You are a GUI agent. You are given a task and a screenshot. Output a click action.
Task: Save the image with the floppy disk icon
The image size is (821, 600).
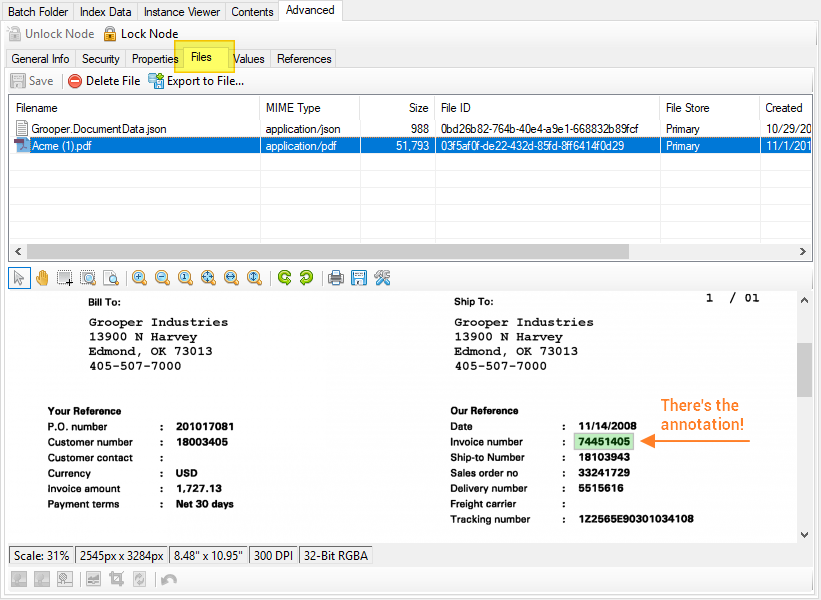[x=359, y=278]
